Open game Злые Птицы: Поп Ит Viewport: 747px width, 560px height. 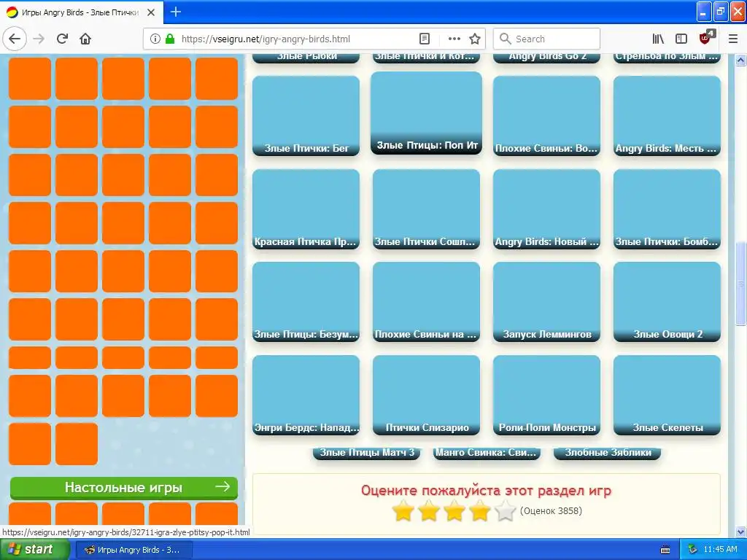pyautogui.click(x=426, y=113)
